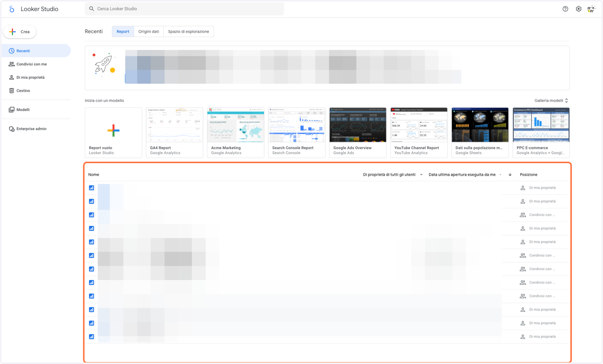This screenshot has height=364, width=603.
Task: Switch to the Report tab
Action: coord(123,32)
